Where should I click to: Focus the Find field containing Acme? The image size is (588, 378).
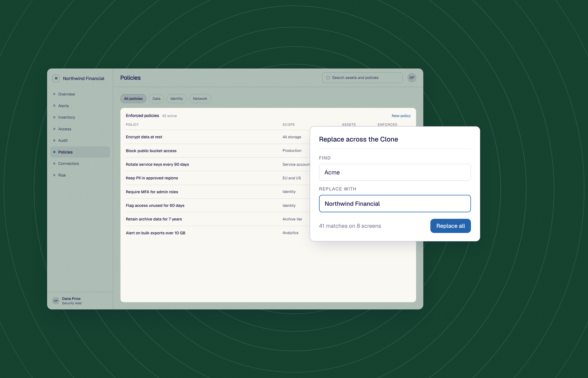tap(395, 172)
